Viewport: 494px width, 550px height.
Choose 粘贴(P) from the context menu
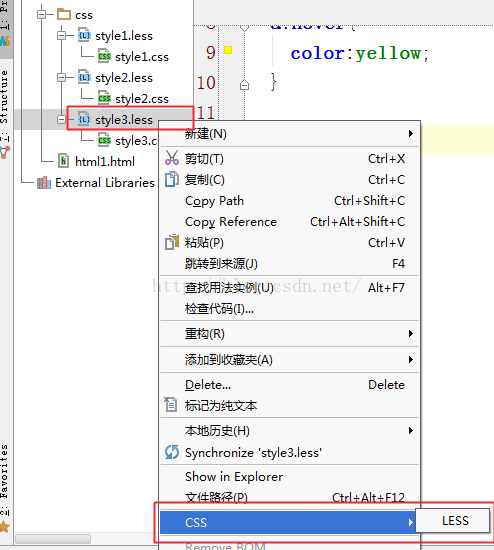coord(289,242)
